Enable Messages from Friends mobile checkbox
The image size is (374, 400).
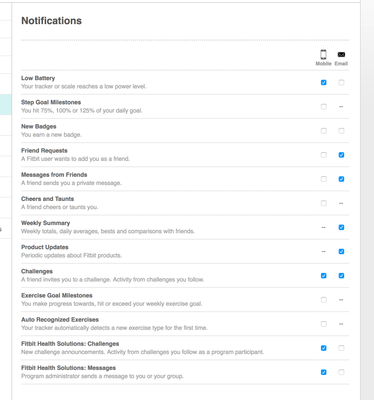point(323,179)
